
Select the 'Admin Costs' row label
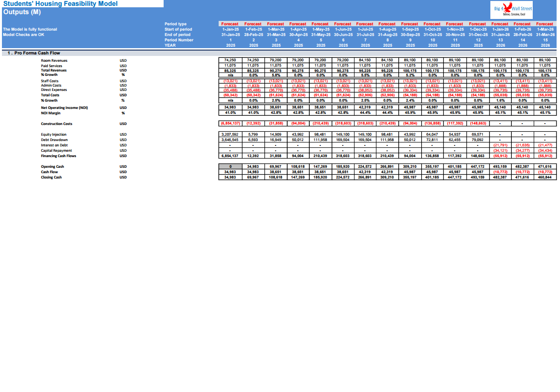pos(51,85)
